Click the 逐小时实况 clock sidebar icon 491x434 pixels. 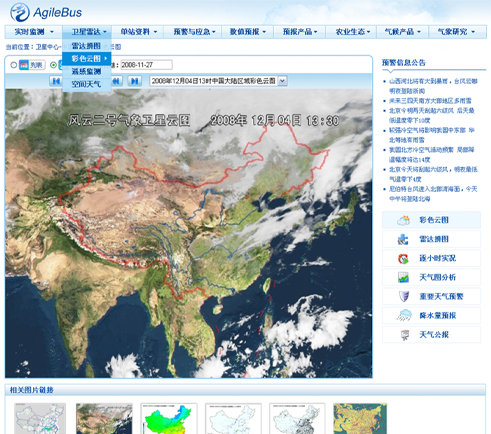coord(403,259)
